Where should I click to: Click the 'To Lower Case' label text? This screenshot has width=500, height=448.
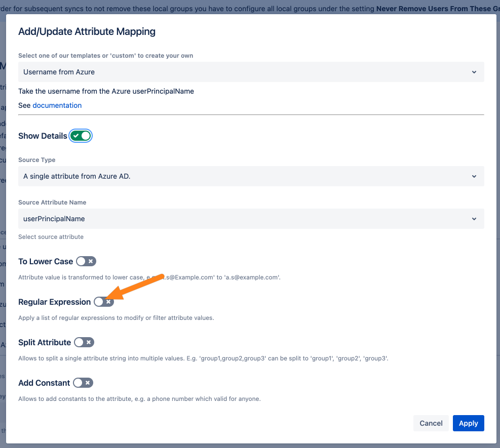[x=46, y=261]
